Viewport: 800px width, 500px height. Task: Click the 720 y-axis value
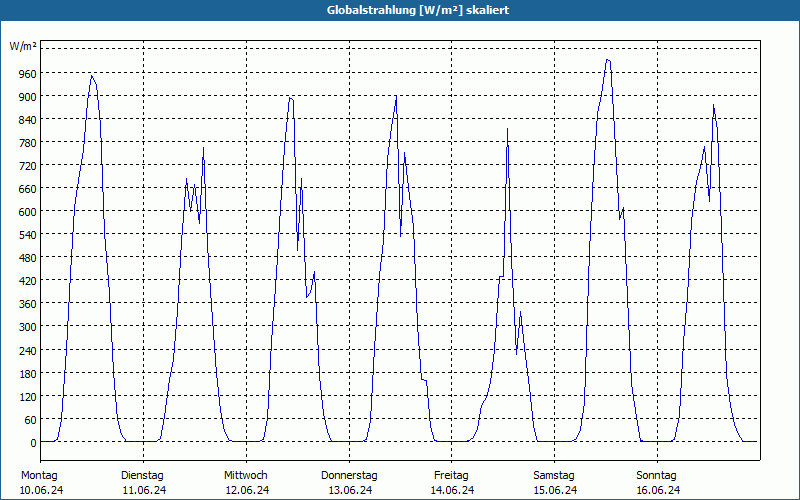(27, 167)
